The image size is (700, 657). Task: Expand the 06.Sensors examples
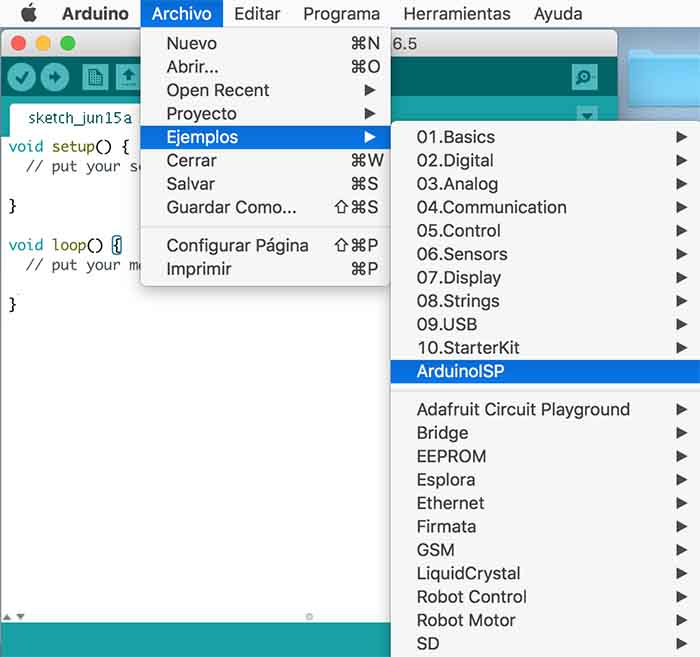(x=545, y=254)
